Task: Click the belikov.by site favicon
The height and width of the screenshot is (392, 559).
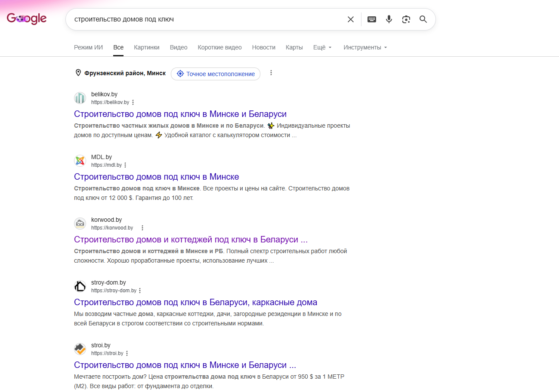Action: 80,98
